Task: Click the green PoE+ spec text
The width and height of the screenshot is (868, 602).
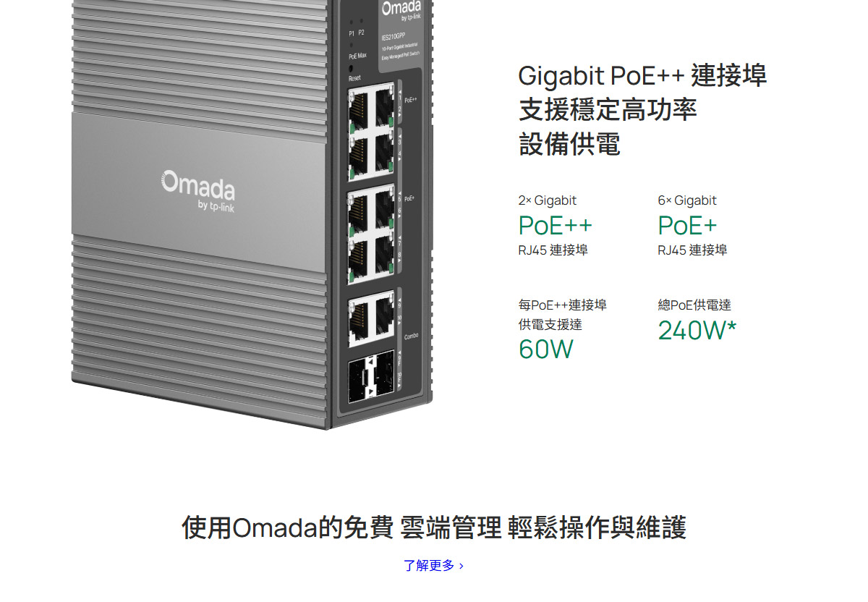Action: tap(687, 226)
